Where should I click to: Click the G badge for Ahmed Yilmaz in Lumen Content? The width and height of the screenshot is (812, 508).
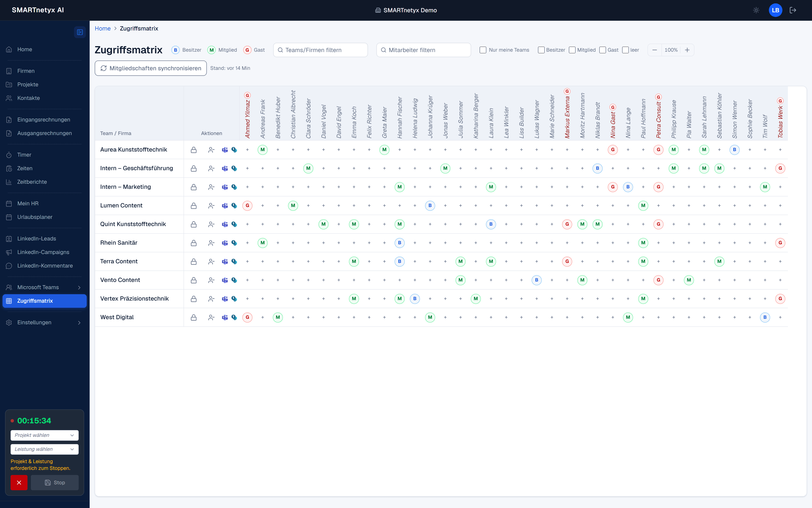[247, 206]
